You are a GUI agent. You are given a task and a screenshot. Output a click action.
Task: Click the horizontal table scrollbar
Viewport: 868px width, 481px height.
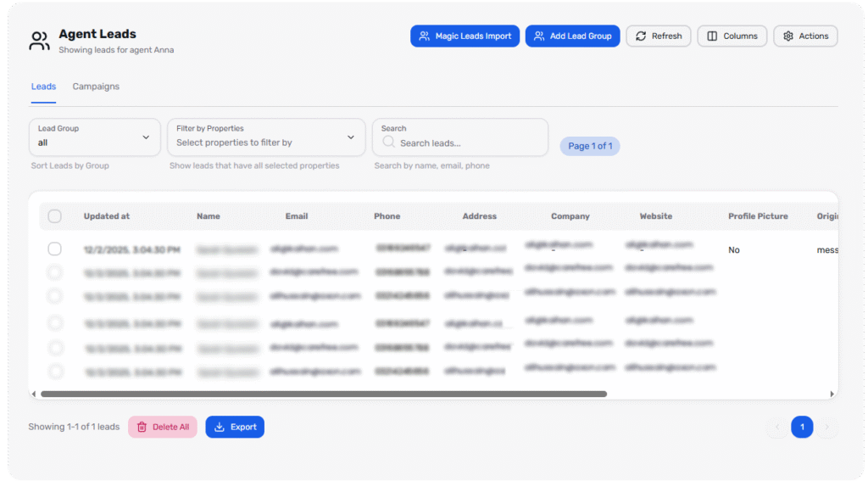(324, 394)
